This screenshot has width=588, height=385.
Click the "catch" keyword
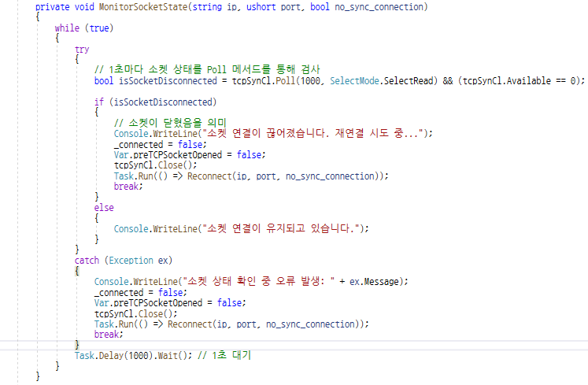coord(87,261)
